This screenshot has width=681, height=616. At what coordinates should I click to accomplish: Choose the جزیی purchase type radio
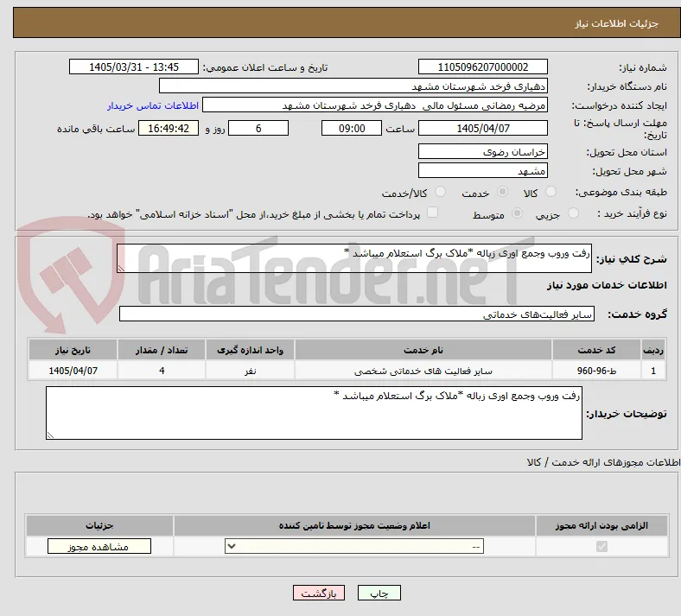click(x=573, y=213)
